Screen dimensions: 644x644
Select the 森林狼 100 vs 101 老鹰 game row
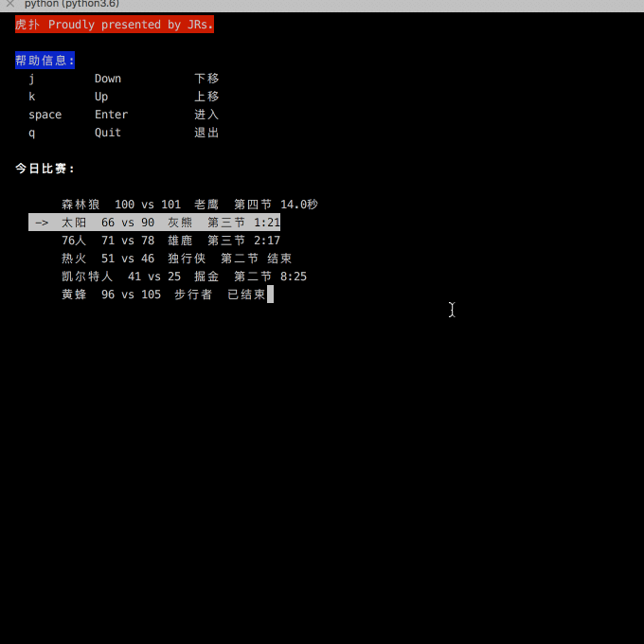point(189,205)
